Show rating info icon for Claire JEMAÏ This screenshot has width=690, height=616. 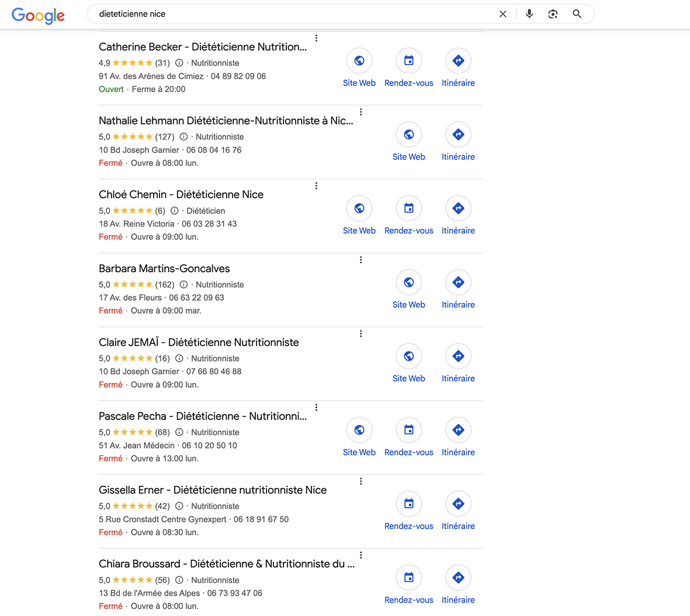179,359
